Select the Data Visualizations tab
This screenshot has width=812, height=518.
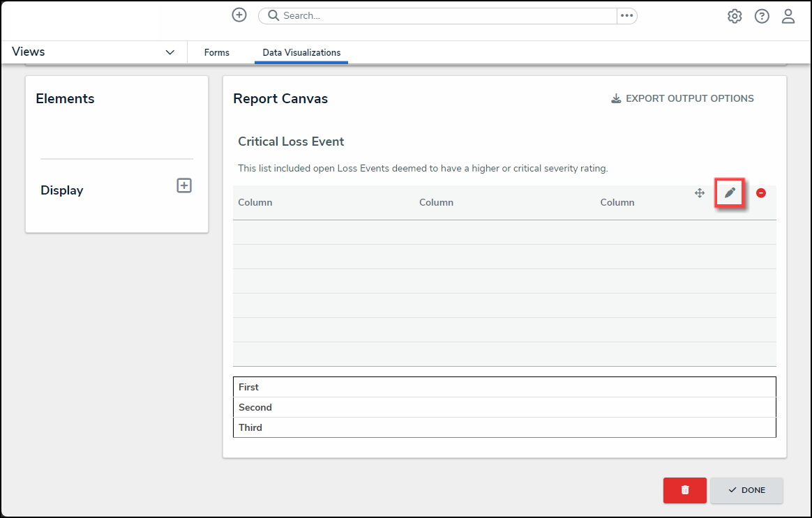pos(301,52)
